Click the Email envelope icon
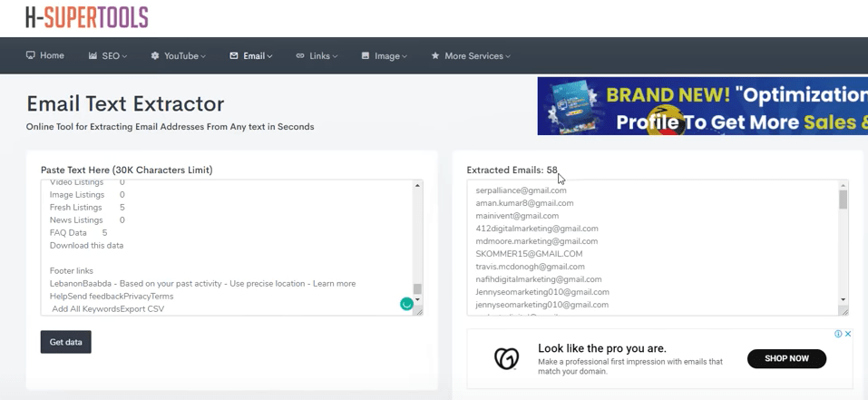Image resolution: width=868 pixels, height=400 pixels. (x=234, y=56)
